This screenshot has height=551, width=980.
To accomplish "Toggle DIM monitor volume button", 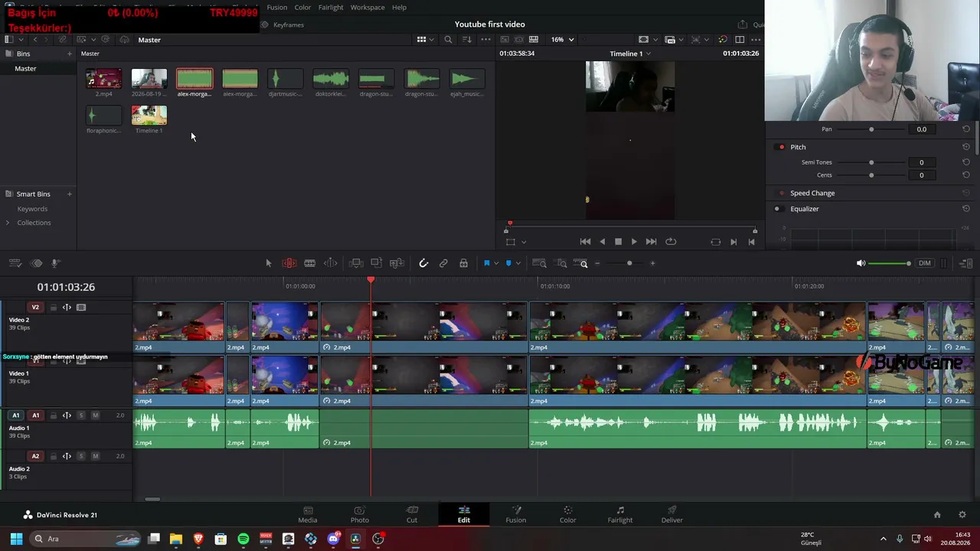I will [925, 263].
